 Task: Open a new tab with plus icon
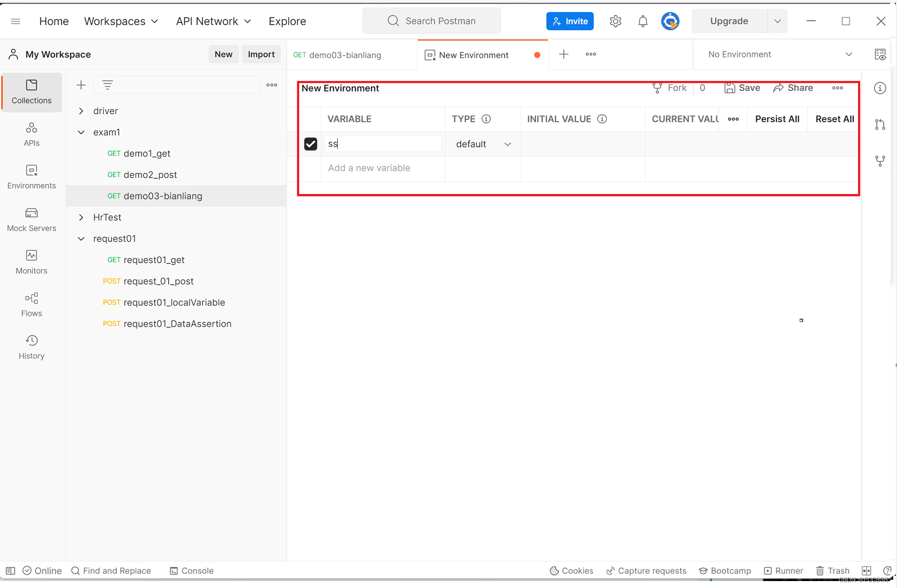(564, 54)
